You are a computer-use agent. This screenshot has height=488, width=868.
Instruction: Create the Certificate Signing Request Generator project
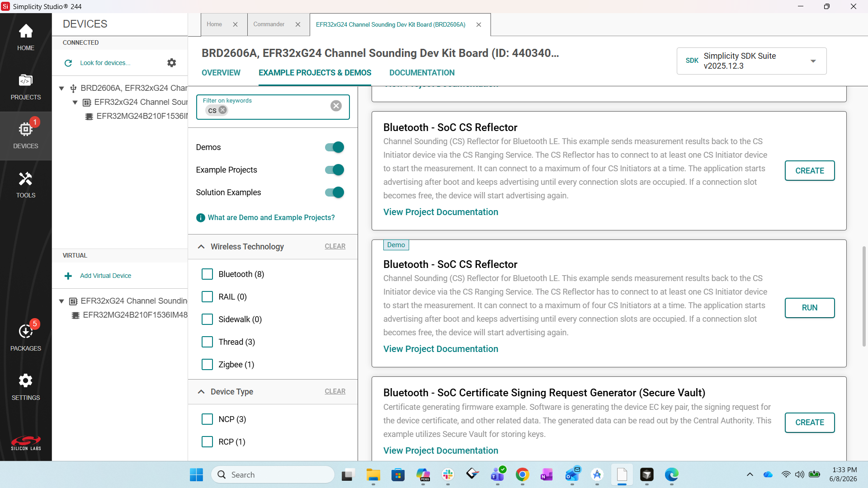tap(809, 422)
